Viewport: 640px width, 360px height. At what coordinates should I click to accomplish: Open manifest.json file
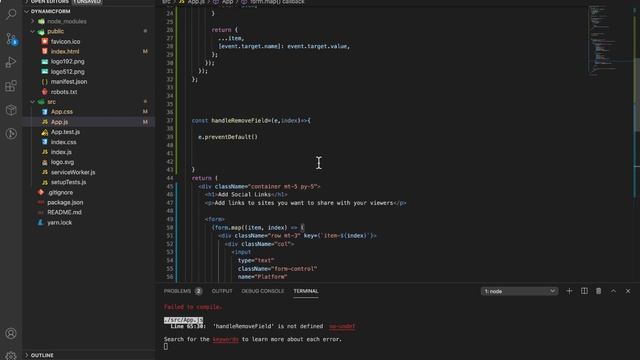click(x=69, y=82)
